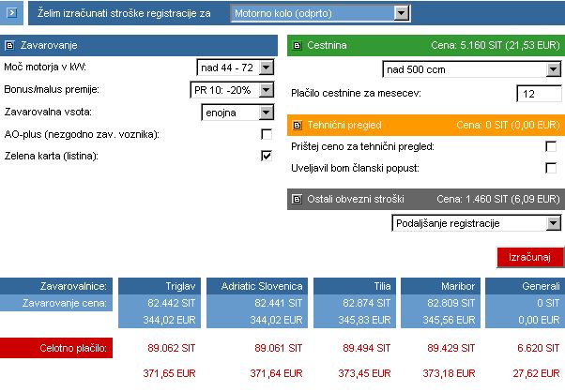Check Prištej ceno za tehnični pregled
Viewport: 565px width, 392px height.
click(x=551, y=146)
